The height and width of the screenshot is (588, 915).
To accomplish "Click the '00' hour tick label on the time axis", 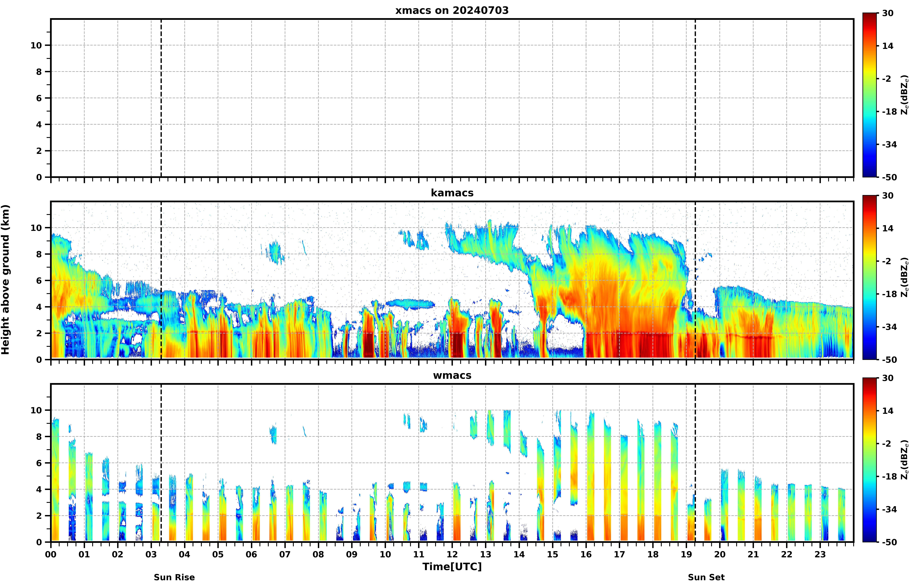I will point(51,554).
